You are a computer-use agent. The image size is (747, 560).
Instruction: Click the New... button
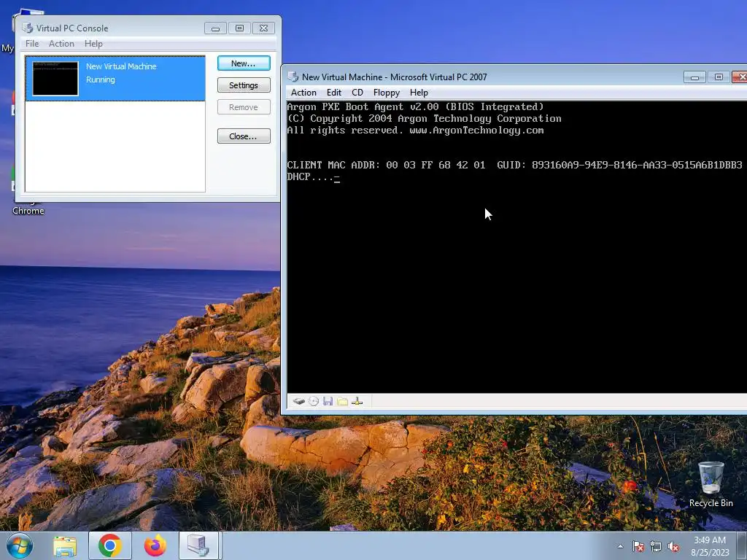pyautogui.click(x=244, y=63)
